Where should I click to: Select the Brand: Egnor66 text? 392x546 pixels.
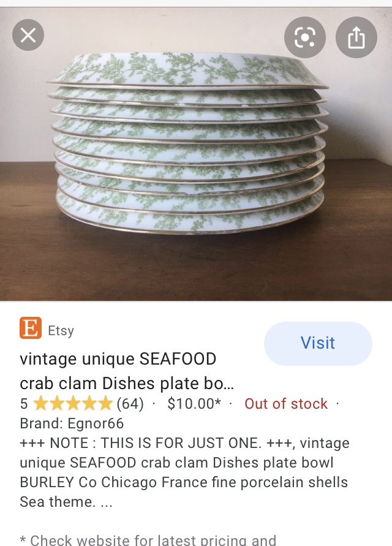(72, 423)
